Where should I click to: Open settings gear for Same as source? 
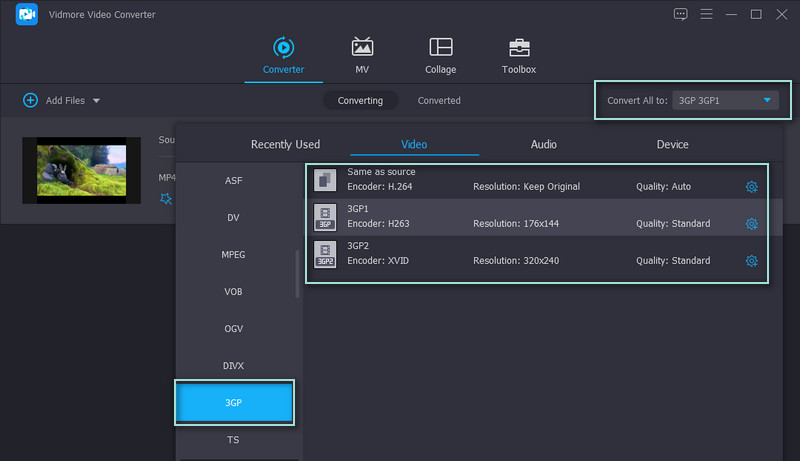(x=751, y=187)
